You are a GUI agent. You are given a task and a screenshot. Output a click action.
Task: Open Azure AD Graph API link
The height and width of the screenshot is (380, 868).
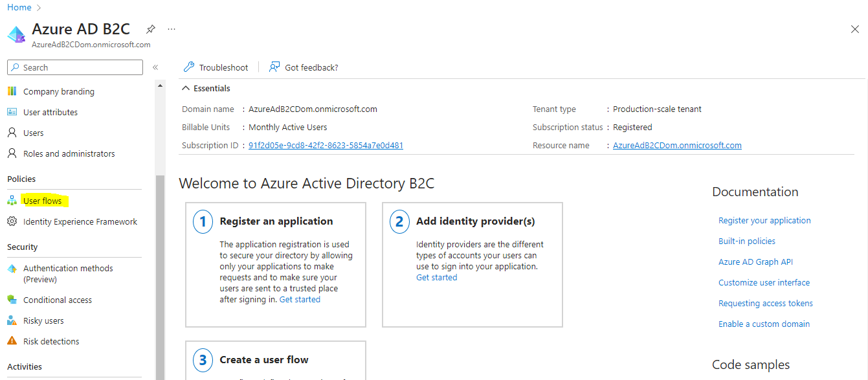(755, 262)
